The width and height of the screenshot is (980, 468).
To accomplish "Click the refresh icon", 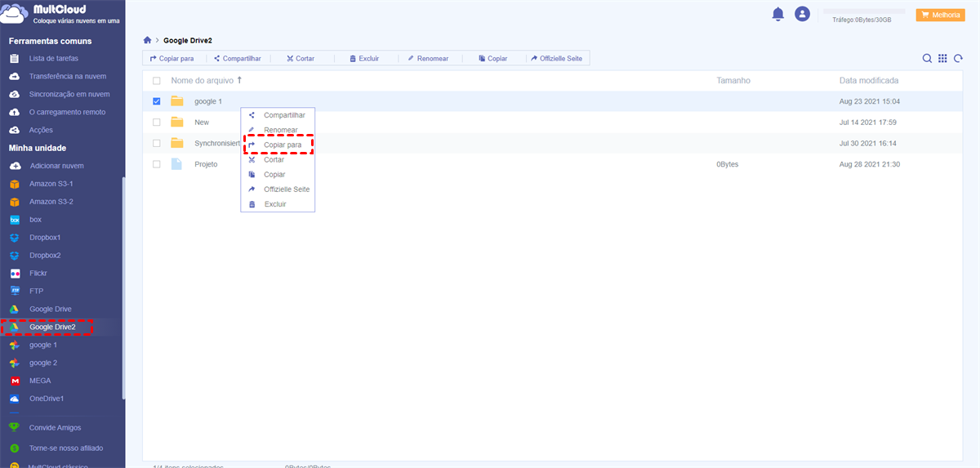I will pos(958,59).
